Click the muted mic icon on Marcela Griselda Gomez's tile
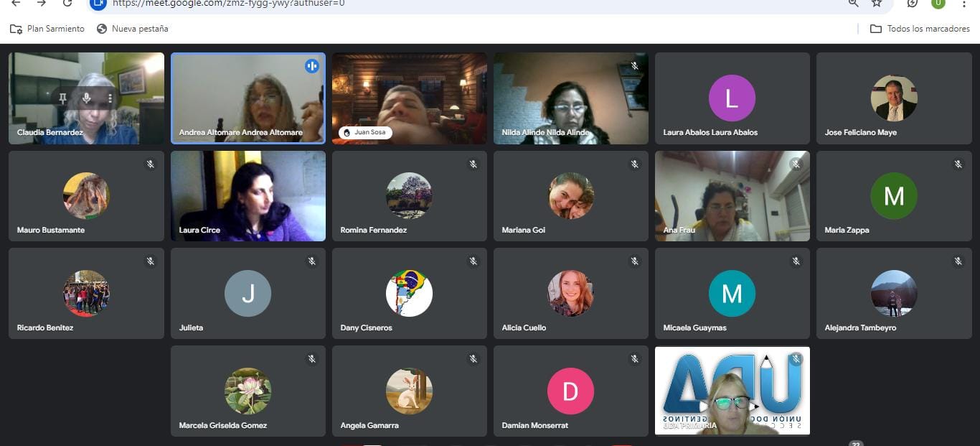Screen dimensions: 980x446 [311, 359]
